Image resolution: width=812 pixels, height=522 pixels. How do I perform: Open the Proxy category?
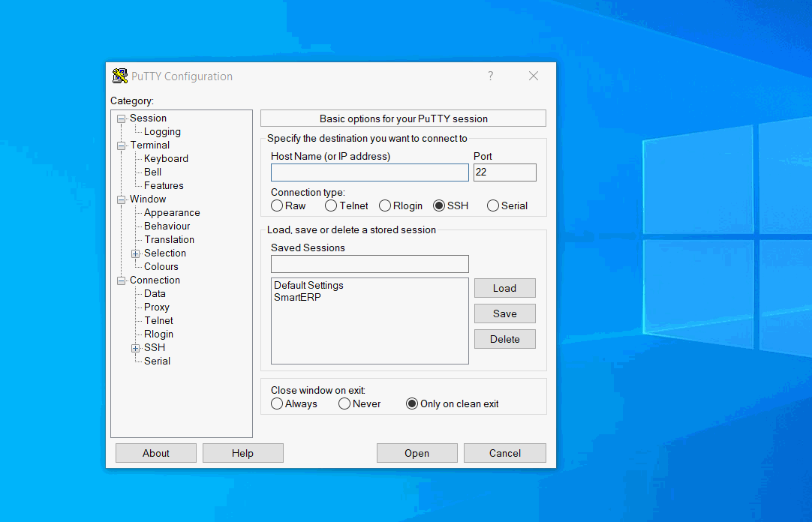[x=156, y=307]
